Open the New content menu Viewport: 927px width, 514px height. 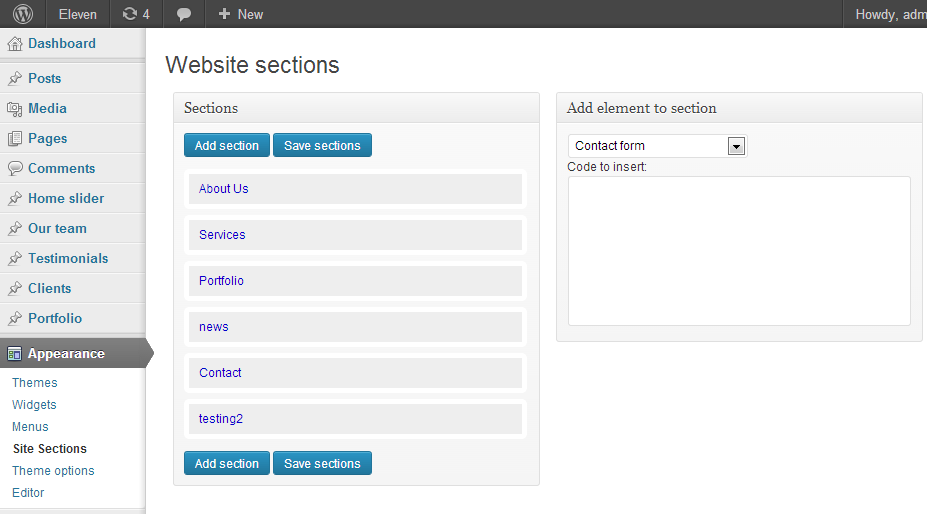tap(241, 14)
